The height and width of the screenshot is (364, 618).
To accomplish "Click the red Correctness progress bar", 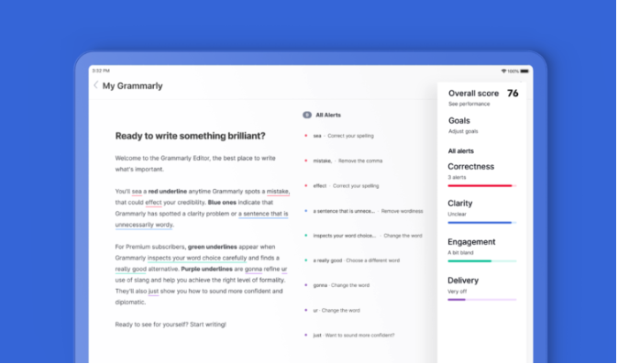I will (x=482, y=185).
